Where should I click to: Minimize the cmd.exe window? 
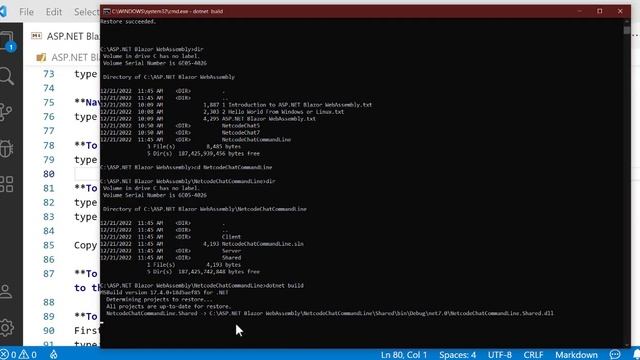pyautogui.click(x=580, y=11)
